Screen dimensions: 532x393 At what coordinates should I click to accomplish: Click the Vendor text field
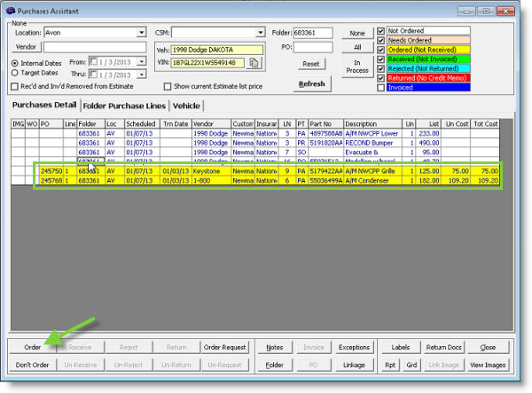(95, 47)
